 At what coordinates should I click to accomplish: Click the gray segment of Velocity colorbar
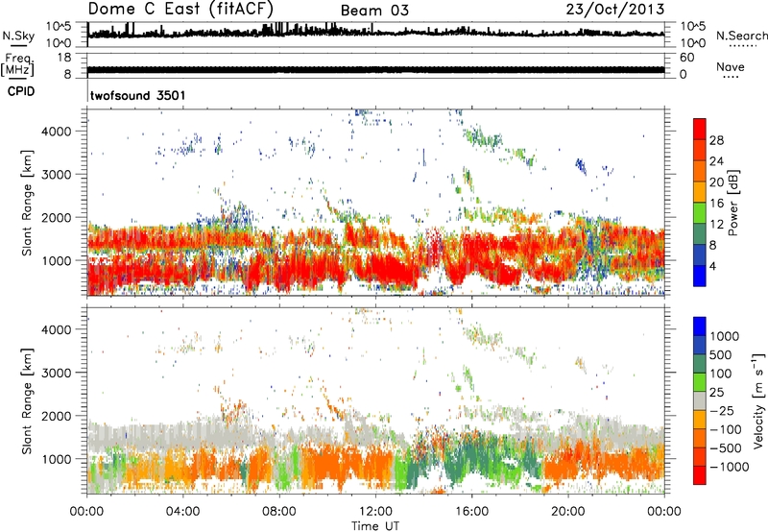[700, 401]
